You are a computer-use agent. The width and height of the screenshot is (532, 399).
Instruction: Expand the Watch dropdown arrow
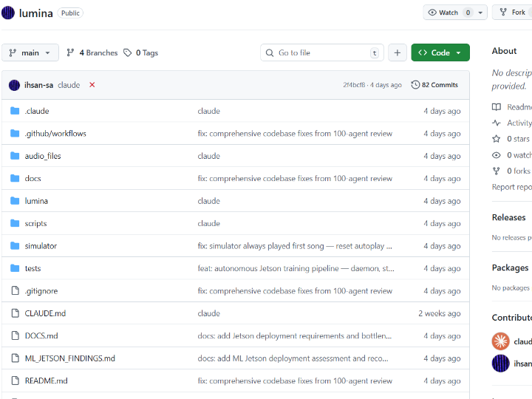[481, 13]
